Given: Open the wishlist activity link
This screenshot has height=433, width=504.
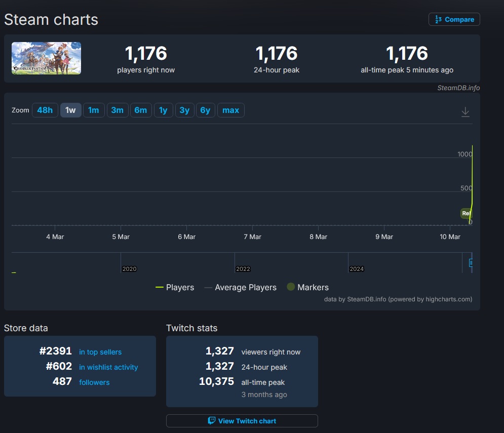Looking at the screenshot, I should 108,367.
